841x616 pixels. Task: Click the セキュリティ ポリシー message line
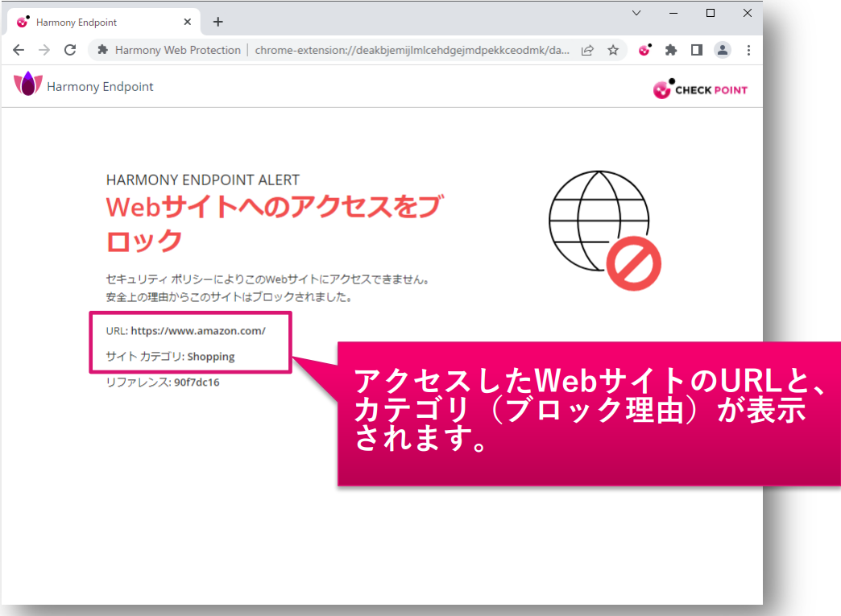pyautogui.click(x=267, y=279)
